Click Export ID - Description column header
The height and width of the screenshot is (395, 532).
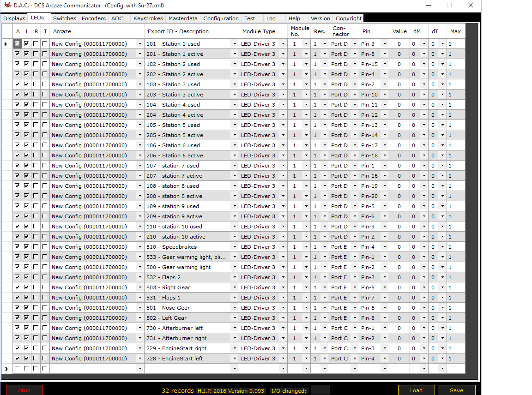point(192,31)
